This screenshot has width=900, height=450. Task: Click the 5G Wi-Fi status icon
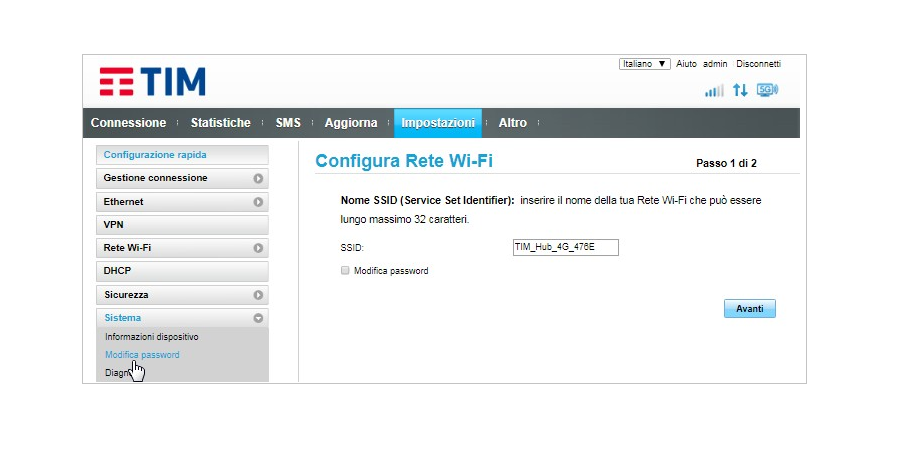[767, 90]
